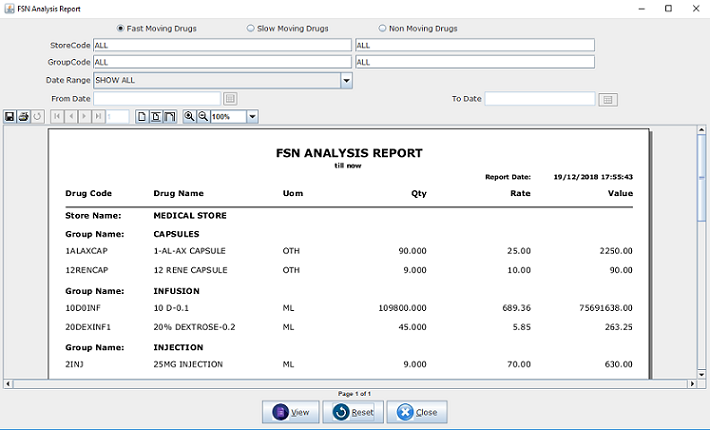Open the To Date calendar picker
Screen dimensions: 710x430
[x=608, y=100]
